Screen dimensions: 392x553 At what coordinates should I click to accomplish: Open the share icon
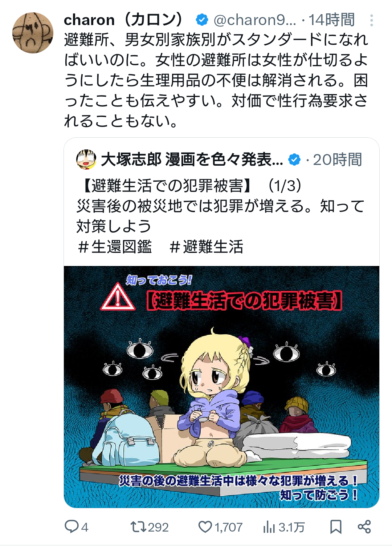click(364, 526)
